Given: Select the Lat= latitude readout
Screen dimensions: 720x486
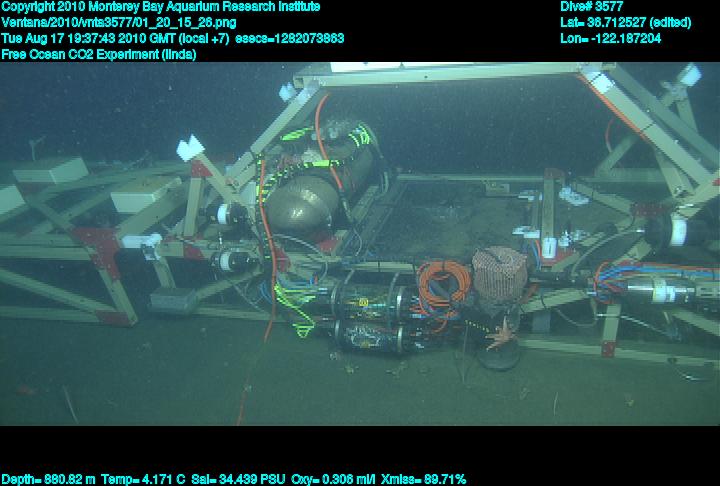Looking at the screenshot, I should click(624, 22).
